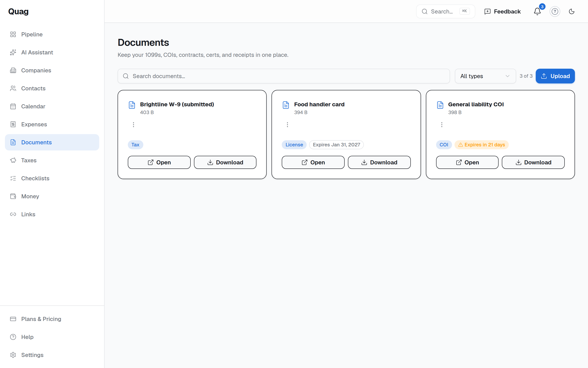Screen dimensions: 588x368
Task: Open the General liability COI
Action: [467, 162]
